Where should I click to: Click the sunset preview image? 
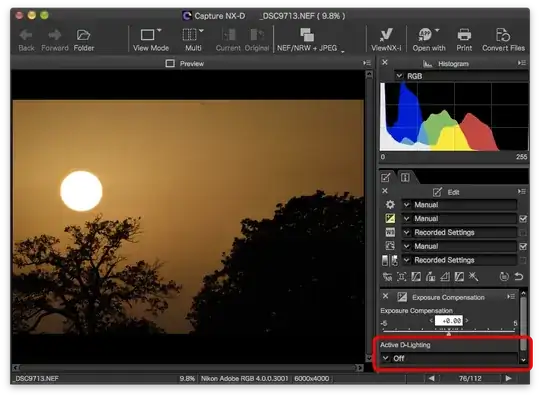coord(188,217)
